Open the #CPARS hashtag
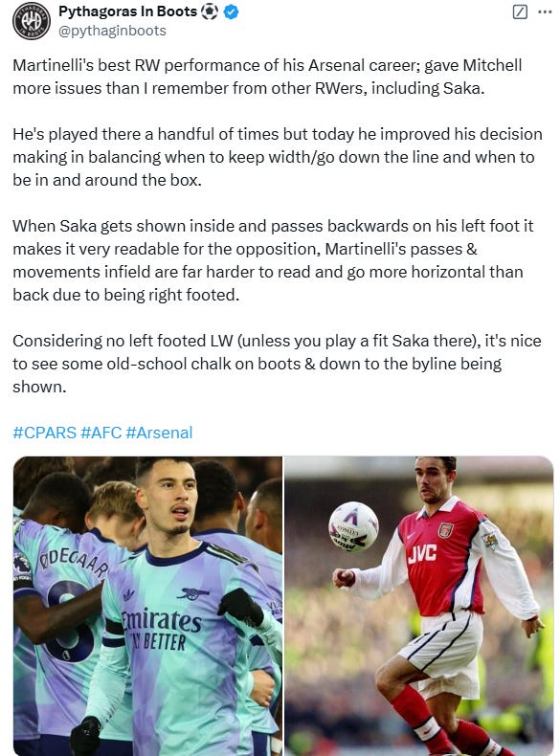 click(x=44, y=433)
